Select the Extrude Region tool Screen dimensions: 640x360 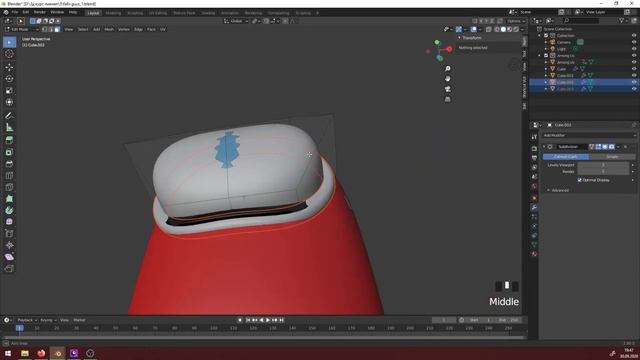[x=9, y=140]
